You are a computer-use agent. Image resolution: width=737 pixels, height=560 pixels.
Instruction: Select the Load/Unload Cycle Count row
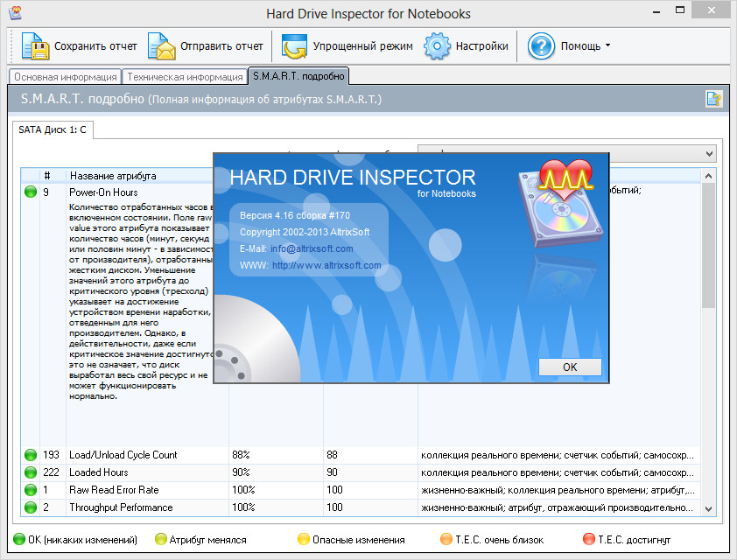click(123, 455)
